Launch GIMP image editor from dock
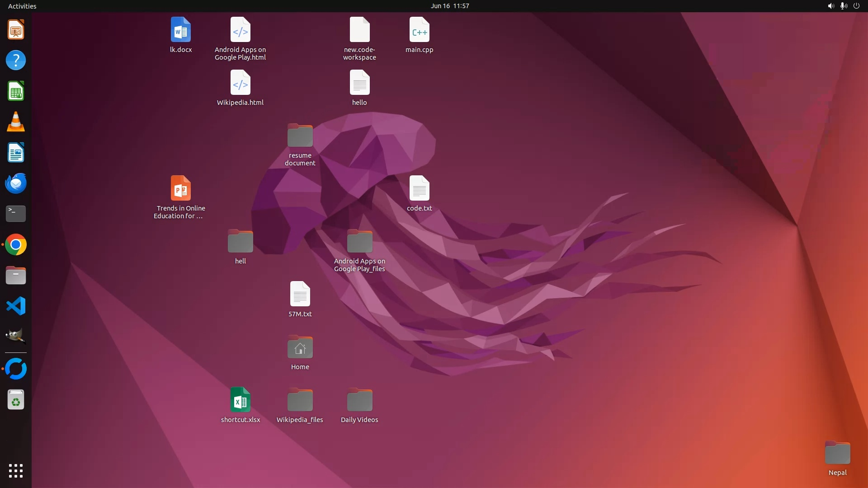 tap(16, 337)
